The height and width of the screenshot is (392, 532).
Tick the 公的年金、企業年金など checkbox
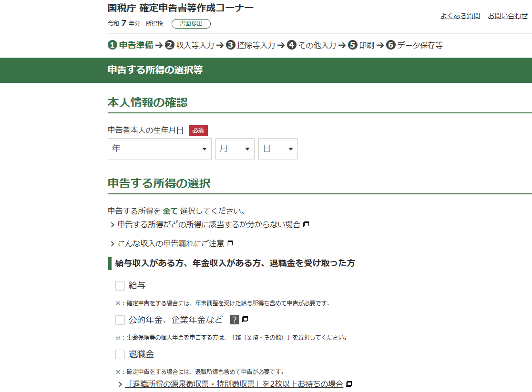click(120, 320)
